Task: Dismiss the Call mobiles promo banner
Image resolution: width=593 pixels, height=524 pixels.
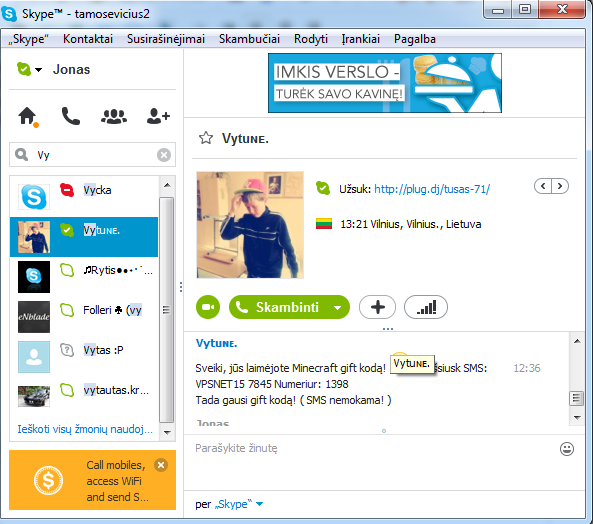Action: click(161, 465)
